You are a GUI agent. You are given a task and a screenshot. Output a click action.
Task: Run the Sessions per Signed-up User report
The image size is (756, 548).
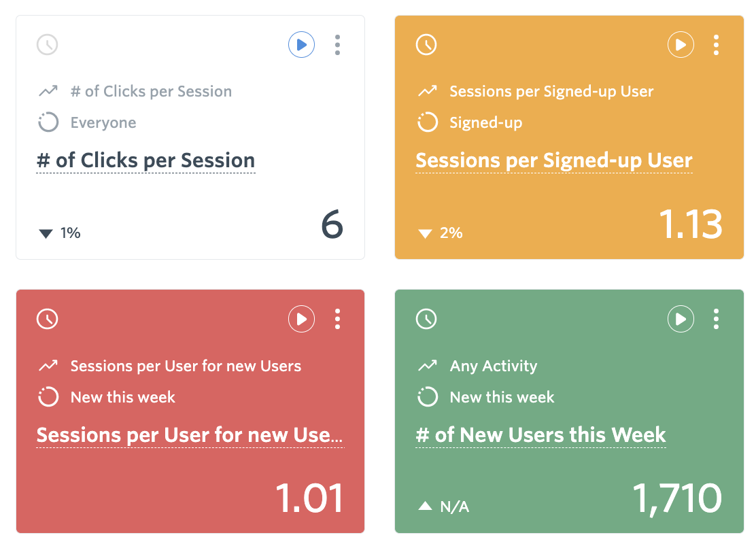point(681,46)
